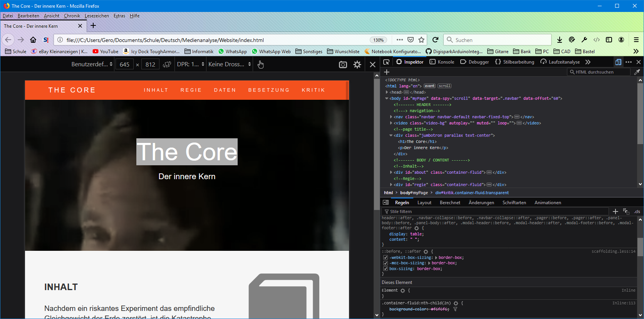Enable touch simulation hand icon
This screenshot has width=644, height=319.
click(261, 65)
